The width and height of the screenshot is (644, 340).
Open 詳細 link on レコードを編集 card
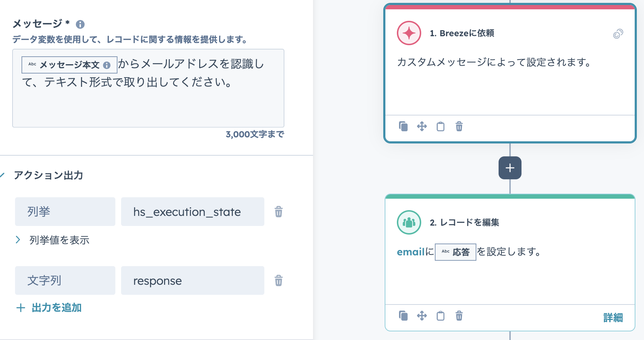click(613, 318)
